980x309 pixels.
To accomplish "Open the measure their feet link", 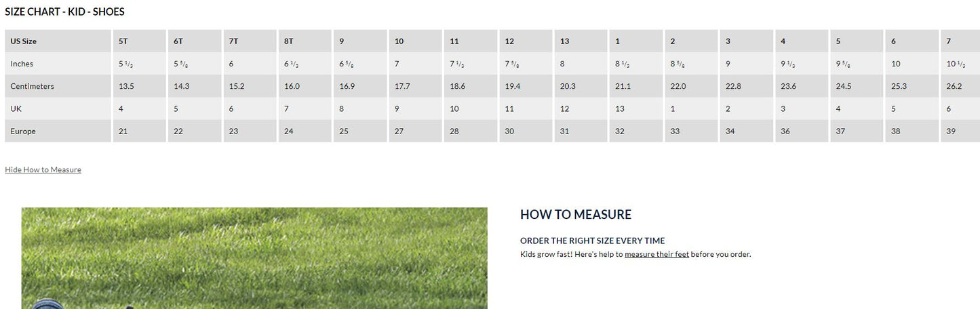I will coord(656,255).
